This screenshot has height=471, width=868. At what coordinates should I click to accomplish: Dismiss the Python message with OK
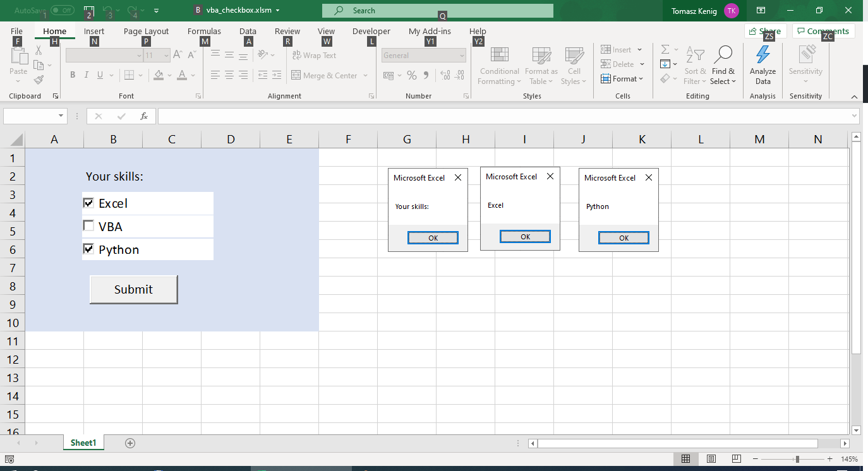(x=624, y=237)
